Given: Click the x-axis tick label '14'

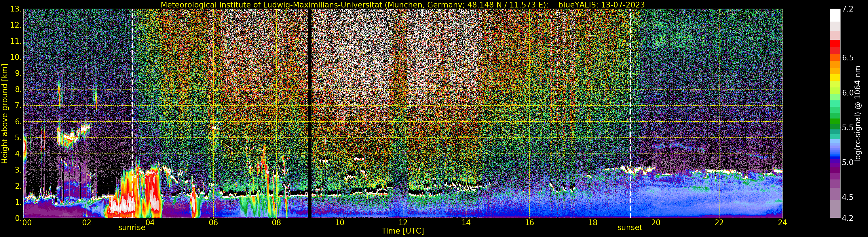Looking at the screenshot, I should (466, 222).
